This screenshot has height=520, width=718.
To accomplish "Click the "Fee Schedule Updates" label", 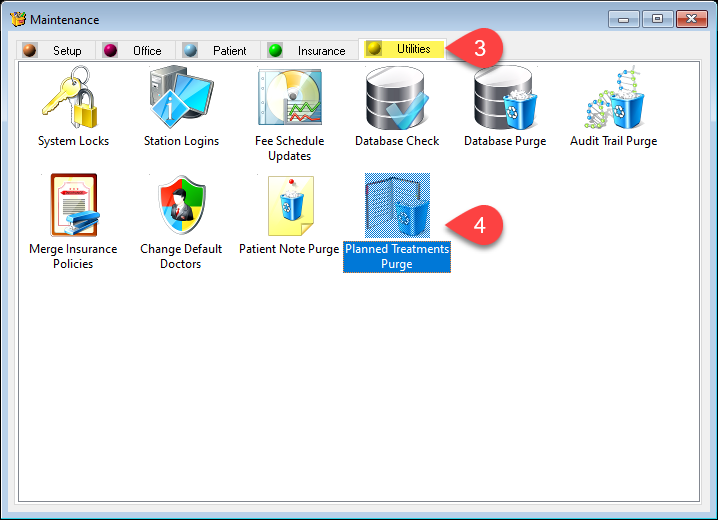I will pyautogui.click(x=289, y=148).
